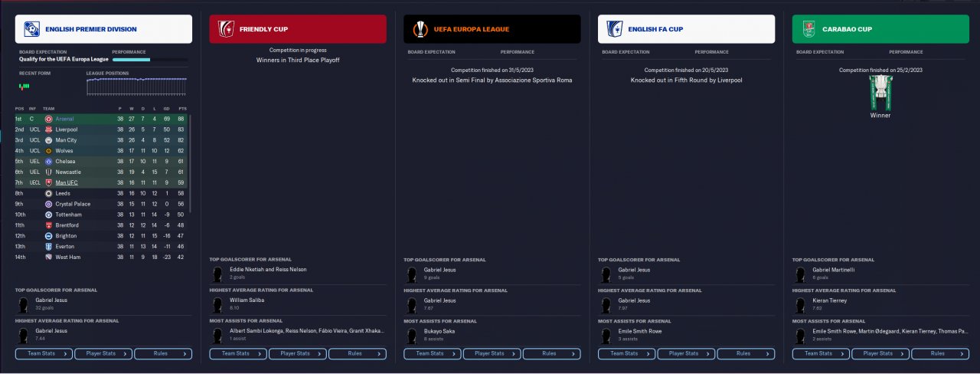This screenshot has height=374, width=980.
Task: Click the Leeds club badge
Action: click(49, 194)
